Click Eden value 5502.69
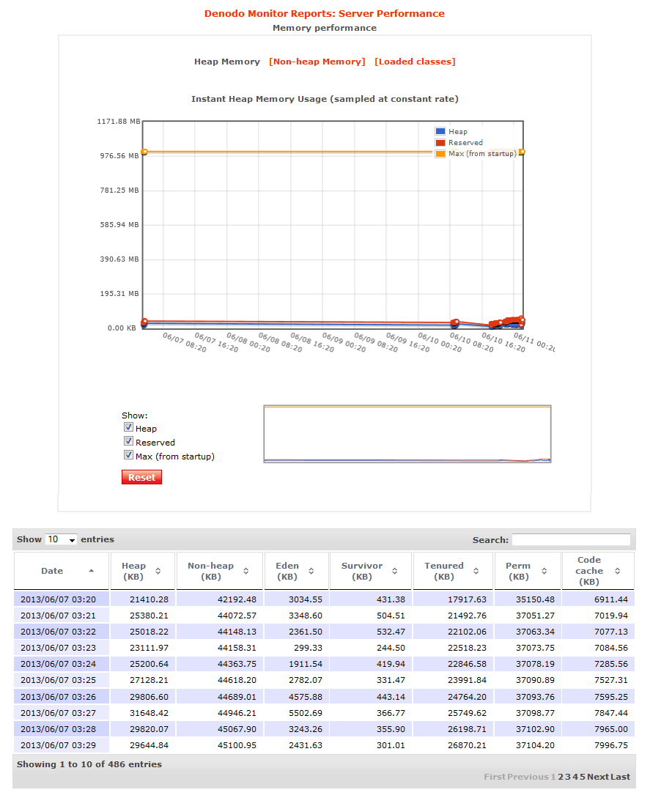The width and height of the screenshot is (672, 798). 306,713
